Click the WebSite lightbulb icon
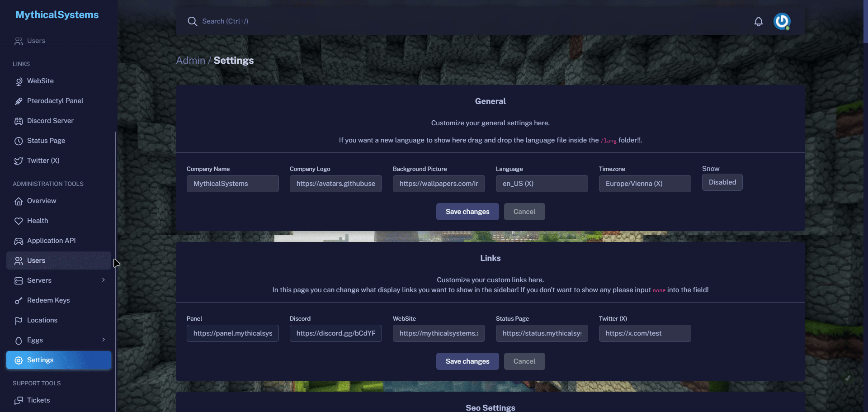Image resolution: width=868 pixels, height=412 pixels. [19, 81]
